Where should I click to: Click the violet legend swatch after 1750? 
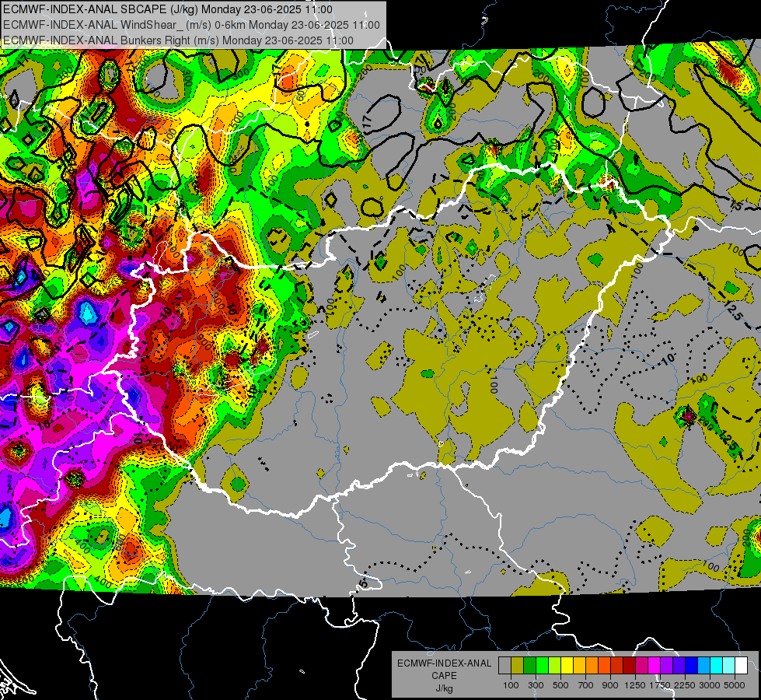point(666,665)
